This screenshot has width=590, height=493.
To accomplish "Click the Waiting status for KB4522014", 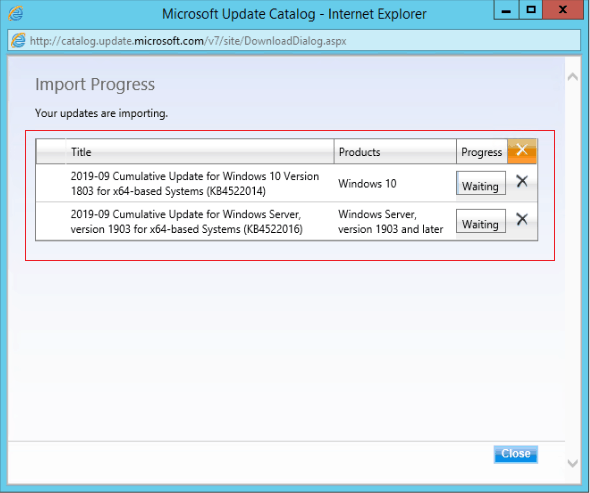I will (x=481, y=183).
